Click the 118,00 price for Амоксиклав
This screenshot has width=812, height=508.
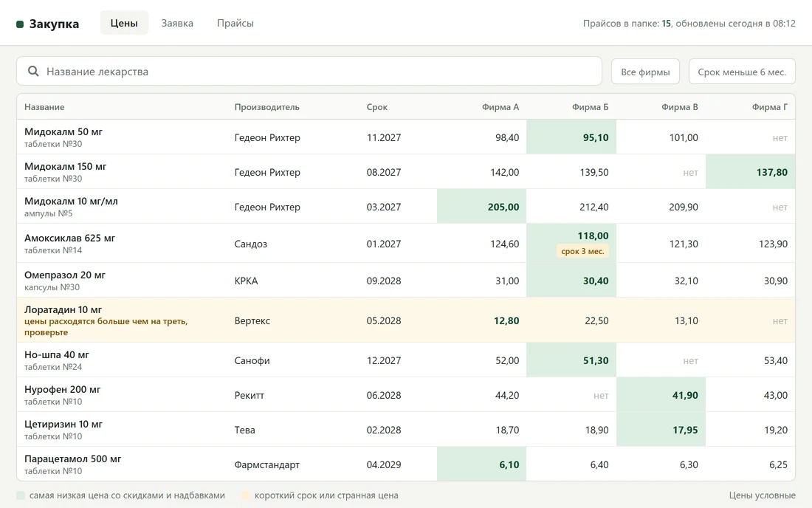[x=593, y=236]
